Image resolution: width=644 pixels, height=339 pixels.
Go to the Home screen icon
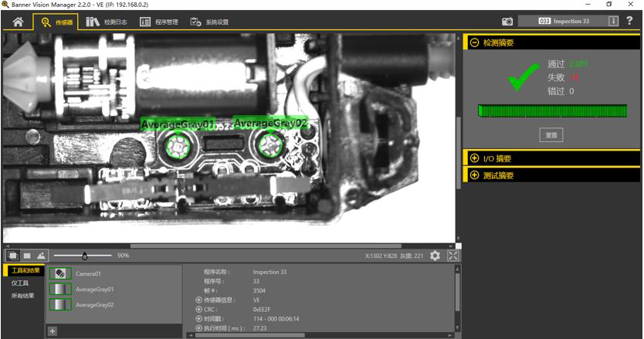(x=18, y=22)
